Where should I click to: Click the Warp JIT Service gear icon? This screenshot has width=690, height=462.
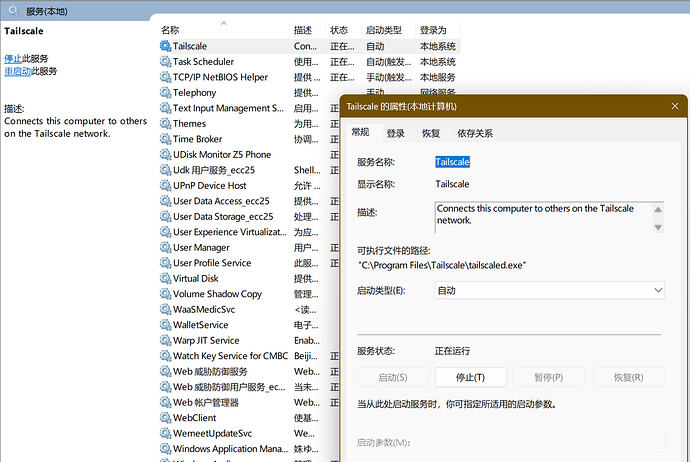pos(165,341)
